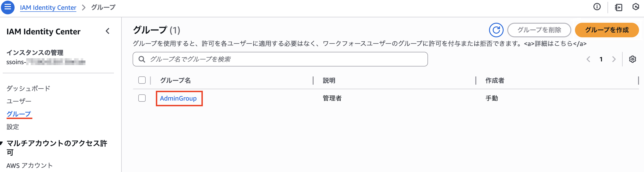The height and width of the screenshot is (172, 644).
Task: Open the hamburger navigation menu
Action: [8, 8]
